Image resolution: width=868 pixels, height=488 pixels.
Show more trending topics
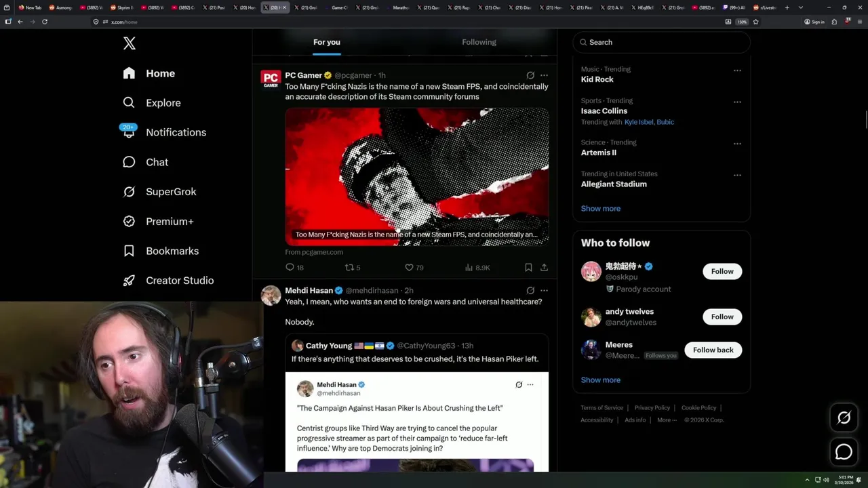tap(601, 209)
